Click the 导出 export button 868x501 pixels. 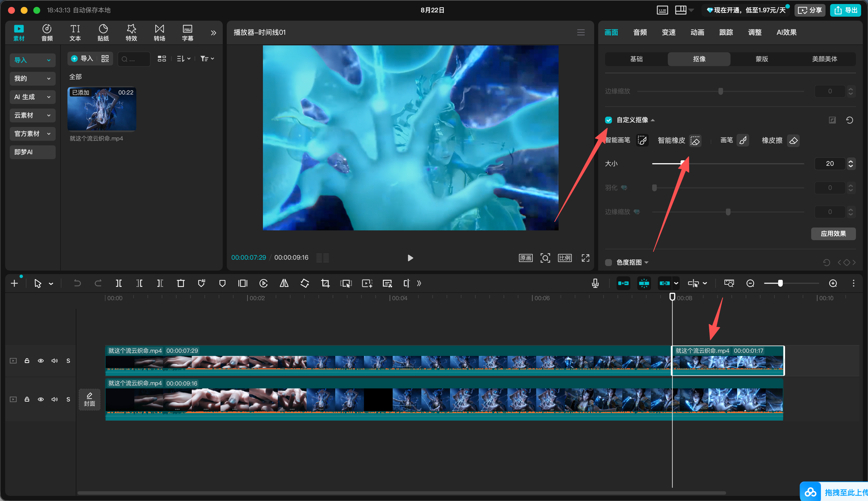tap(845, 10)
